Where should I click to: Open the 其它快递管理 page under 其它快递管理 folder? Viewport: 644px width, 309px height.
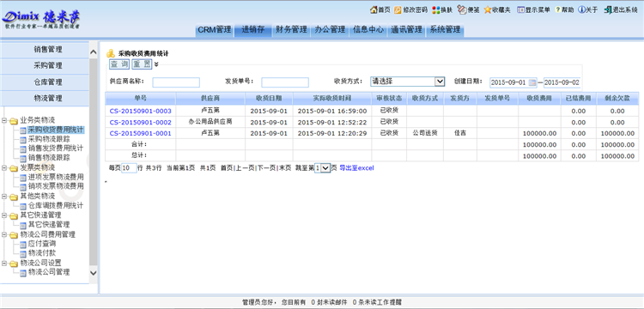pos(49,225)
